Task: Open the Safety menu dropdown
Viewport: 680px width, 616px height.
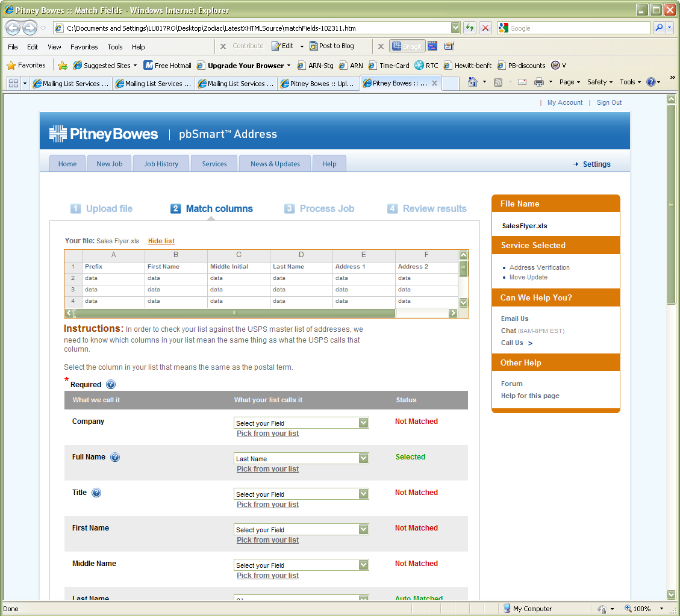Action: [600, 82]
